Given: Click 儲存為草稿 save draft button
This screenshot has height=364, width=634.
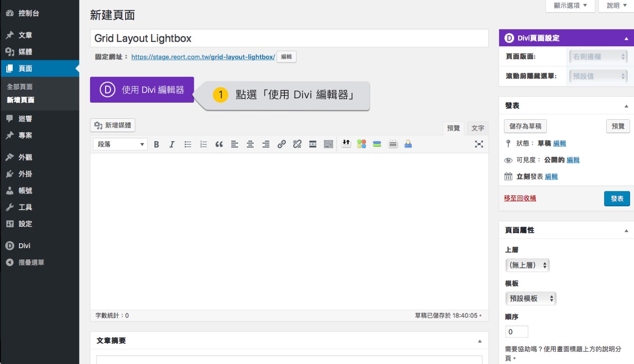Looking at the screenshot, I should (x=525, y=126).
